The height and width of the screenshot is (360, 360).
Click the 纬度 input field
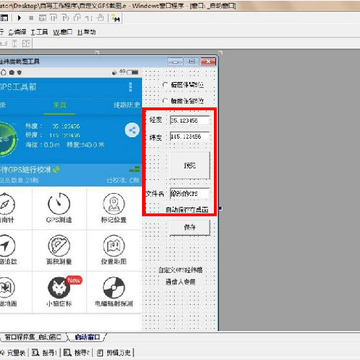[x=189, y=137]
